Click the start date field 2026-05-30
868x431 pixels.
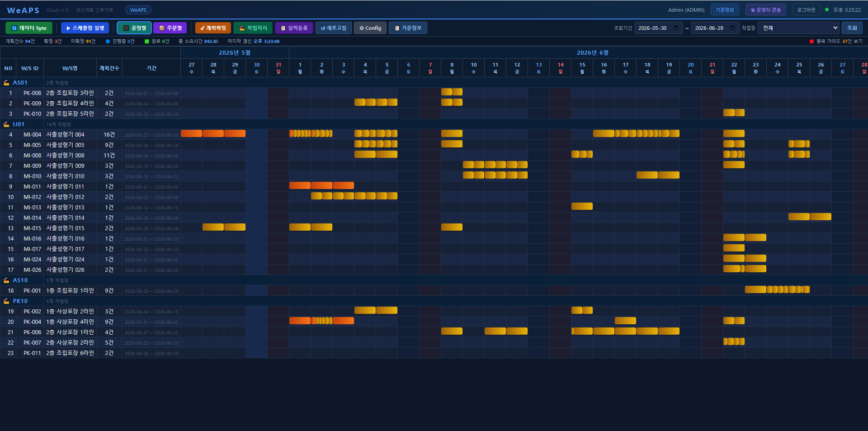point(659,28)
